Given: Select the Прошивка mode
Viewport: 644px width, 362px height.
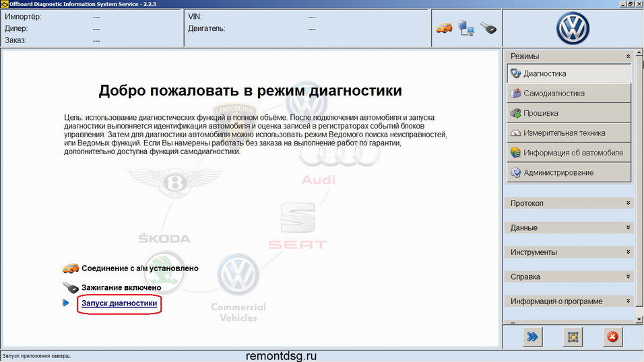Looking at the screenshot, I should [569, 113].
